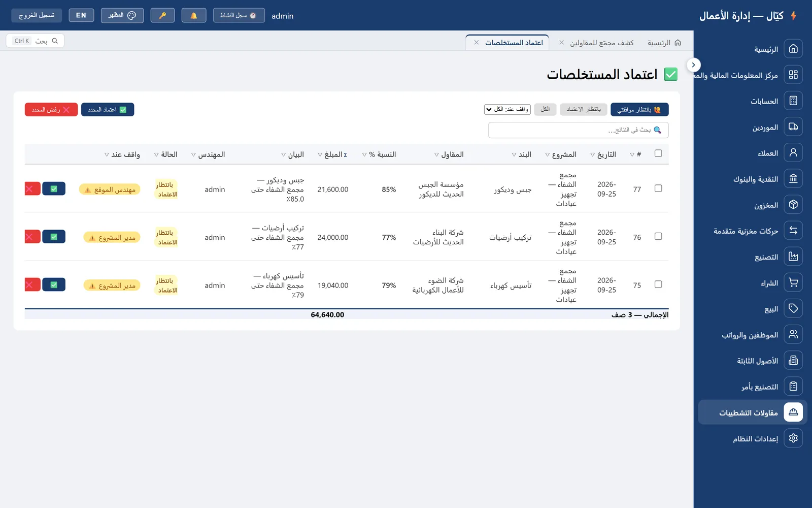Open the واقف عند: الكل dropdown
This screenshot has width=812, height=508.
click(507, 109)
